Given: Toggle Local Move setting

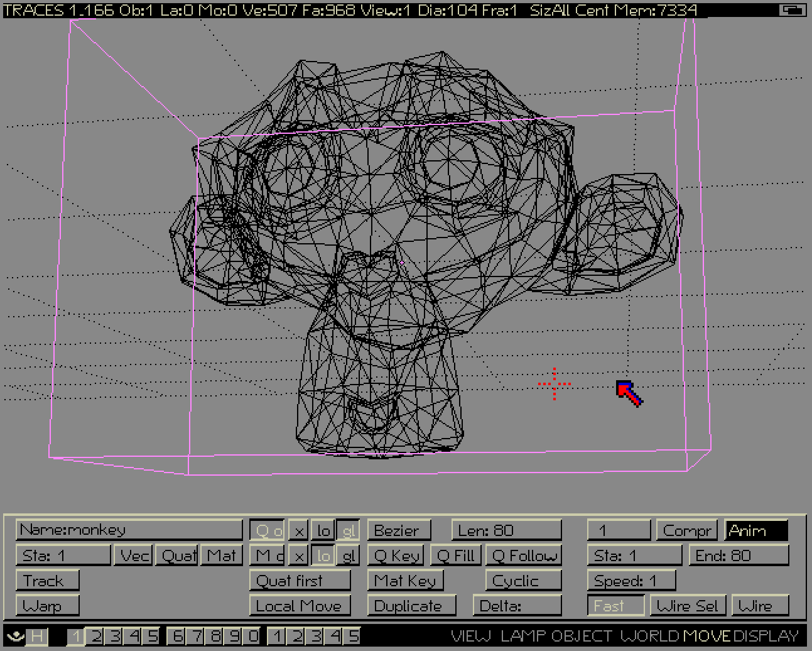Looking at the screenshot, I should tap(300, 606).
